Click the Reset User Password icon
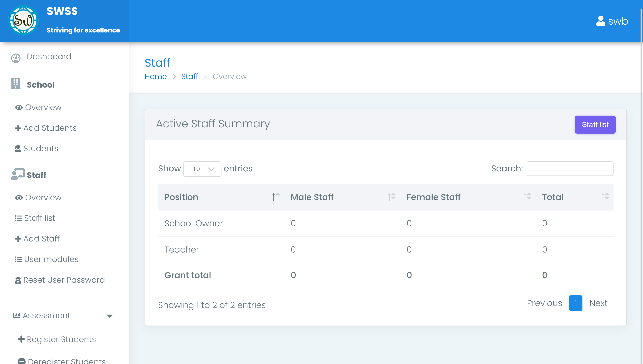Screen dimensions: 643x364 coord(18,280)
